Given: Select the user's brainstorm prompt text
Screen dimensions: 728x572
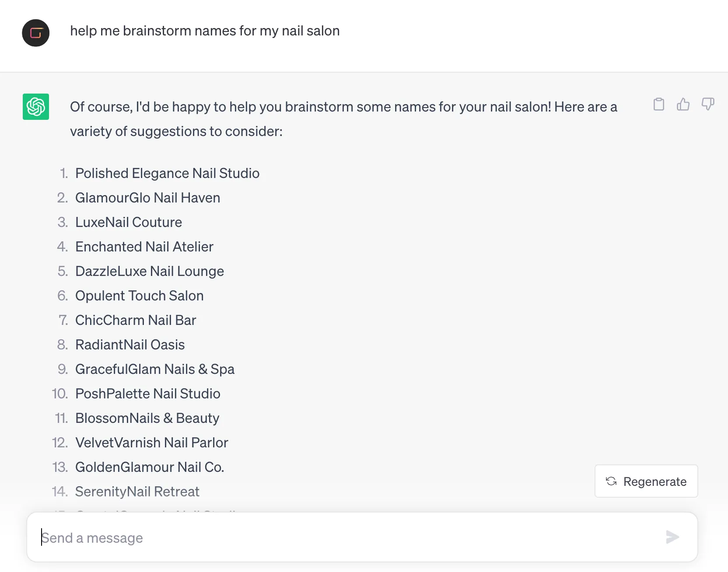Looking at the screenshot, I should 205,31.
